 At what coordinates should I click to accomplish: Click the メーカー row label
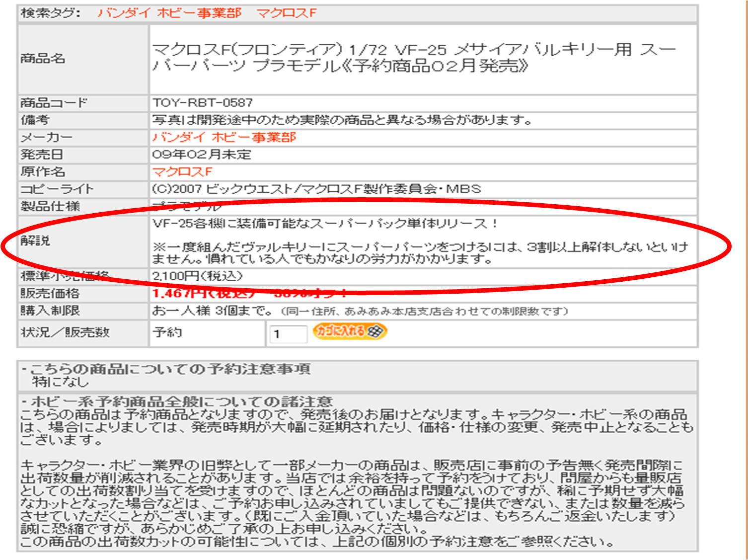(46, 137)
